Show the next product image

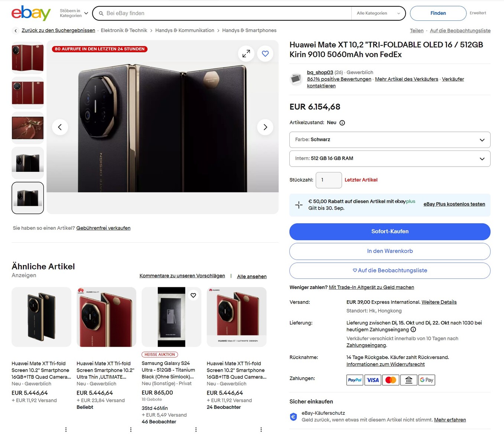[265, 127]
